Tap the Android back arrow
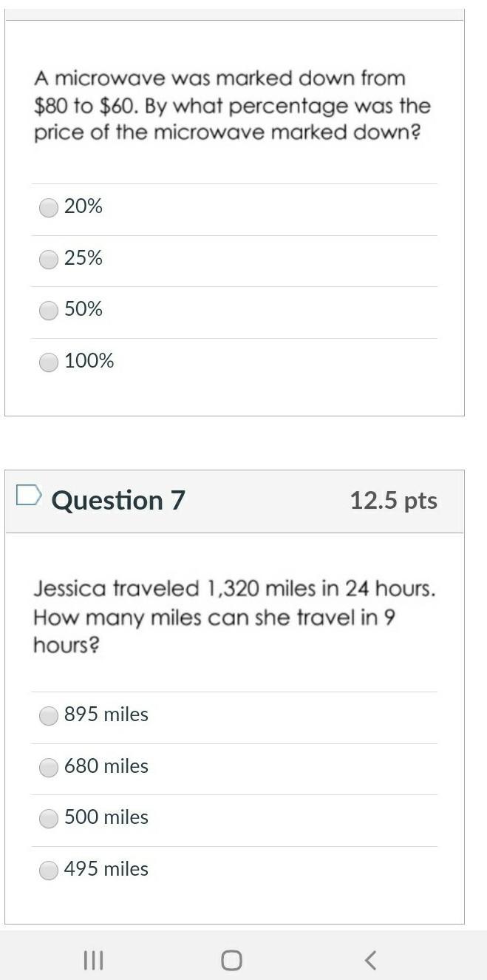 coord(370,960)
